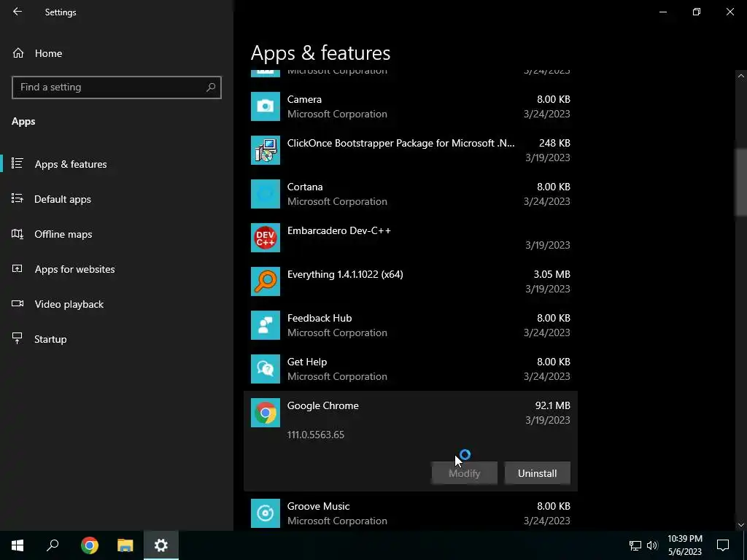
Task: Go back using the Settings back arrow
Action: (18, 12)
